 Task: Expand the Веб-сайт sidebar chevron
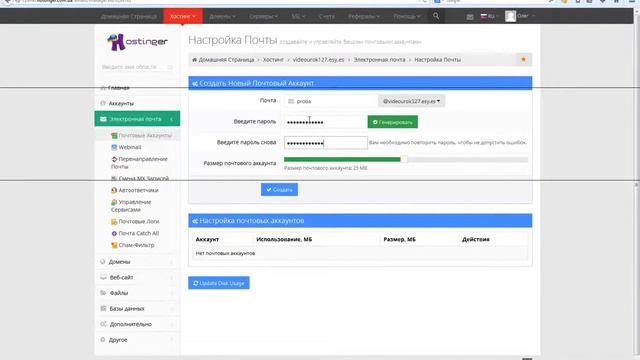171,278
